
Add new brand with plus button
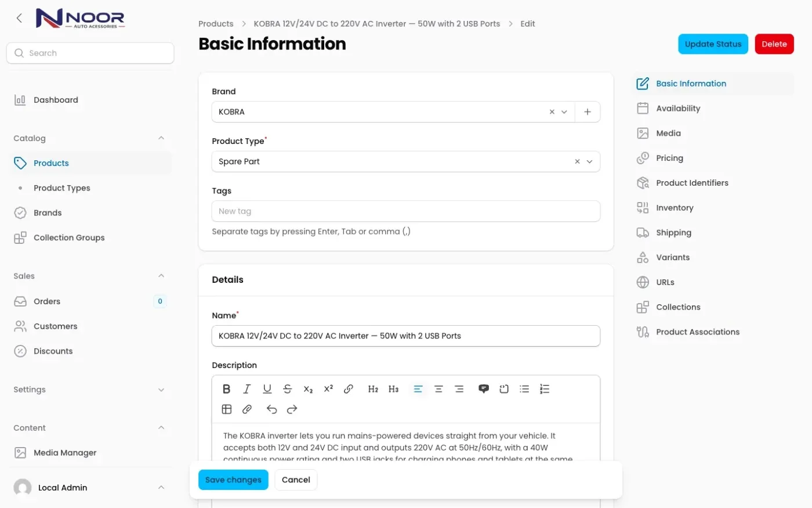(588, 112)
